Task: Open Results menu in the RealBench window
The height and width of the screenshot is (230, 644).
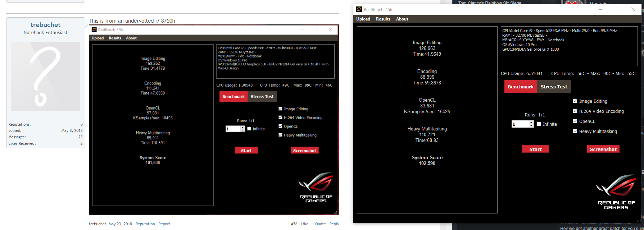Action: point(383,19)
